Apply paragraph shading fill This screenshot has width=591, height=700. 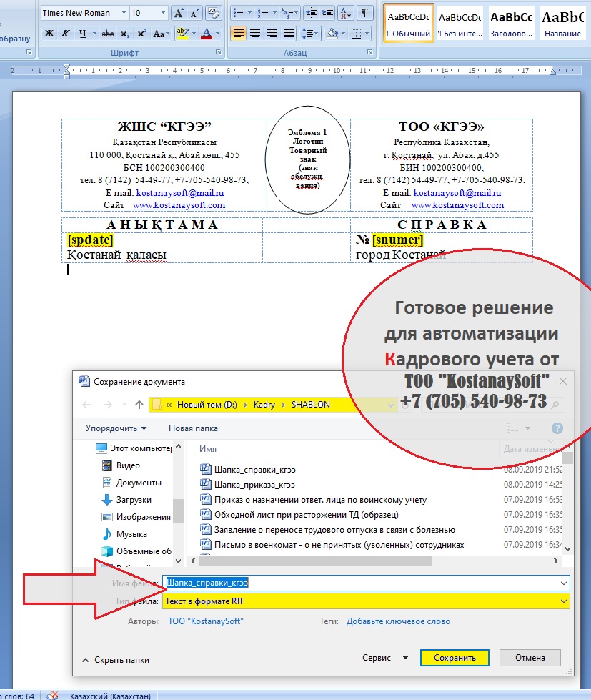click(332, 34)
